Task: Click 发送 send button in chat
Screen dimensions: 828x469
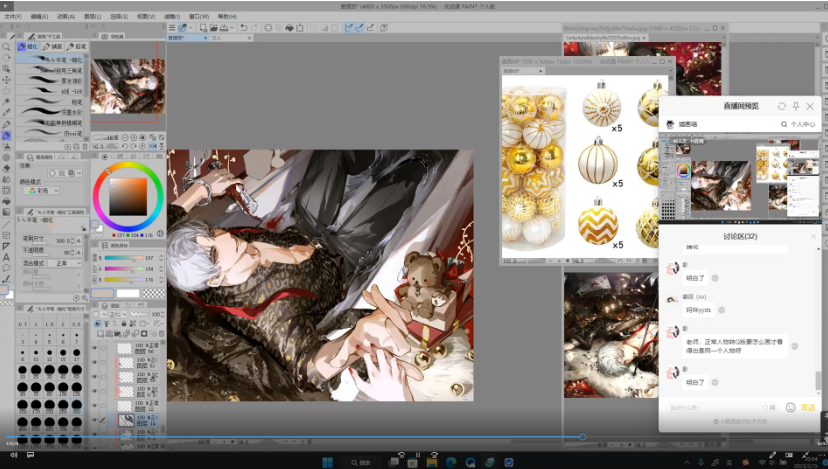Action: (x=807, y=407)
